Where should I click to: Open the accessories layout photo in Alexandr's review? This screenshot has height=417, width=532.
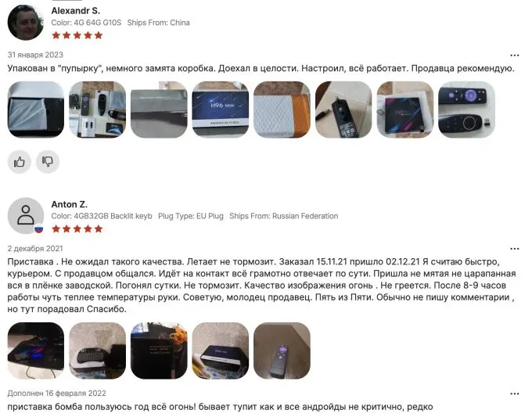(x=97, y=110)
